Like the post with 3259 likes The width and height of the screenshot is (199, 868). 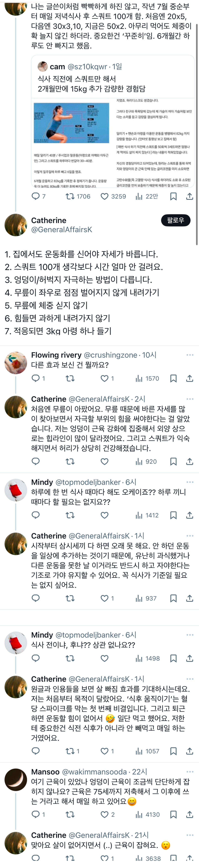(x=105, y=196)
